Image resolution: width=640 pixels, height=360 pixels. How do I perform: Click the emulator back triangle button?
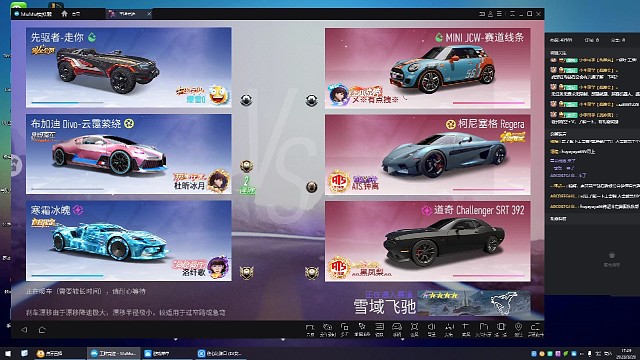pos(24,330)
